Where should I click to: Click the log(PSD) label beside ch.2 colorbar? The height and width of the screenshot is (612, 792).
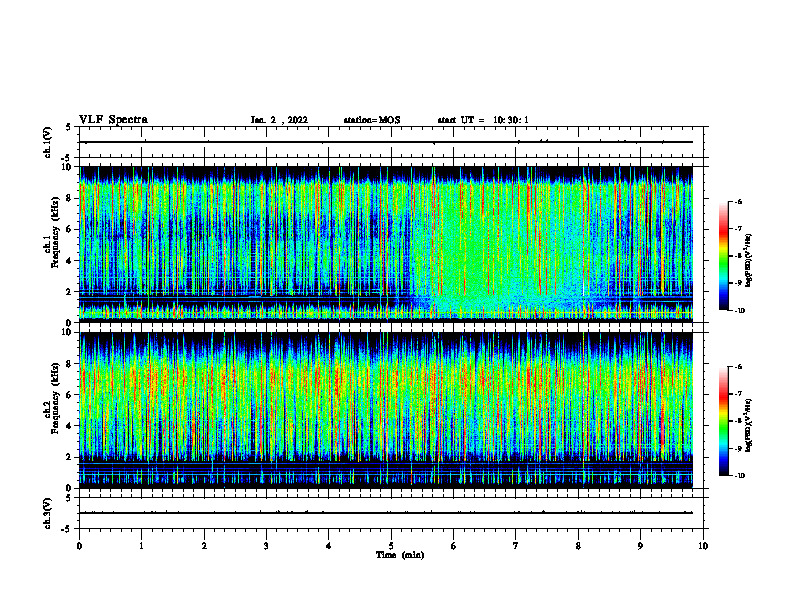pyautogui.click(x=749, y=425)
